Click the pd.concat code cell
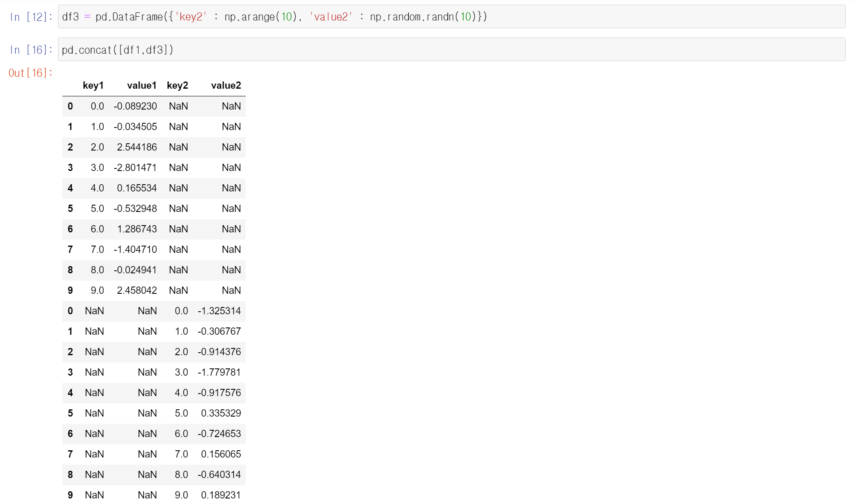Screen dimensions: 855x504 pyautogui.click(x=451, y=49)
